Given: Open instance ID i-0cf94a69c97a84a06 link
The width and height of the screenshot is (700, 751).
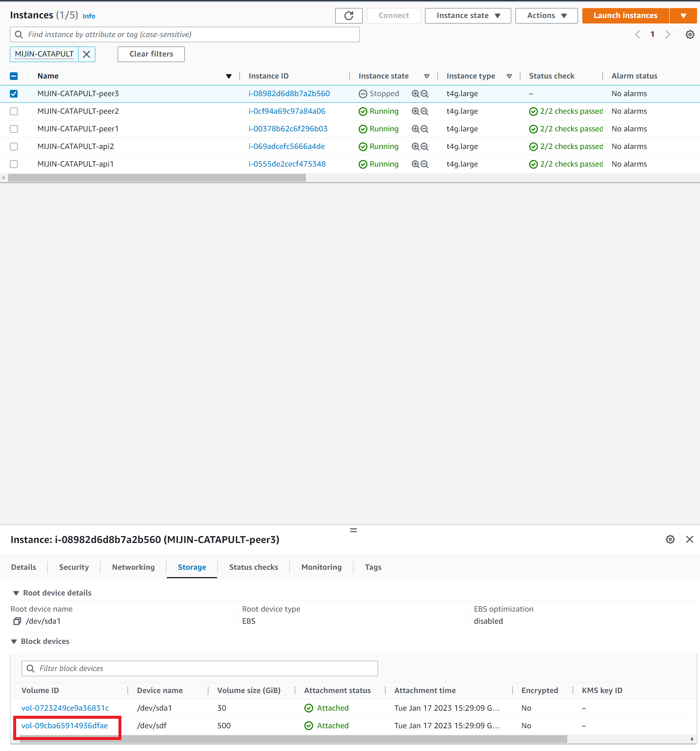Looking at the screenshot, I should [x=287, y=112].
